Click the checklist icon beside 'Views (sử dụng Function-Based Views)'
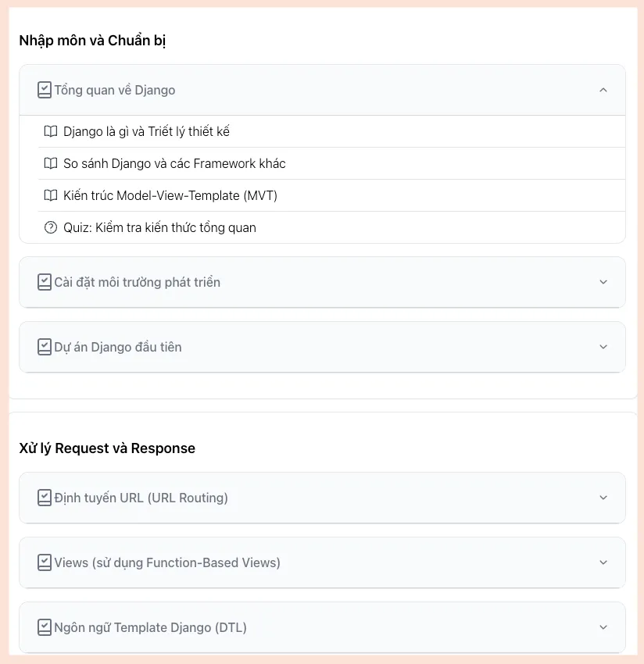 (45, 562)
